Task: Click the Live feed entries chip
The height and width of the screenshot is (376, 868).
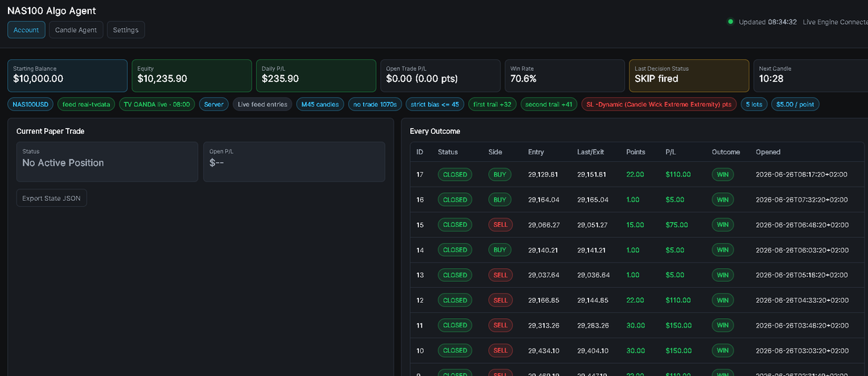Action: point(263,104)
